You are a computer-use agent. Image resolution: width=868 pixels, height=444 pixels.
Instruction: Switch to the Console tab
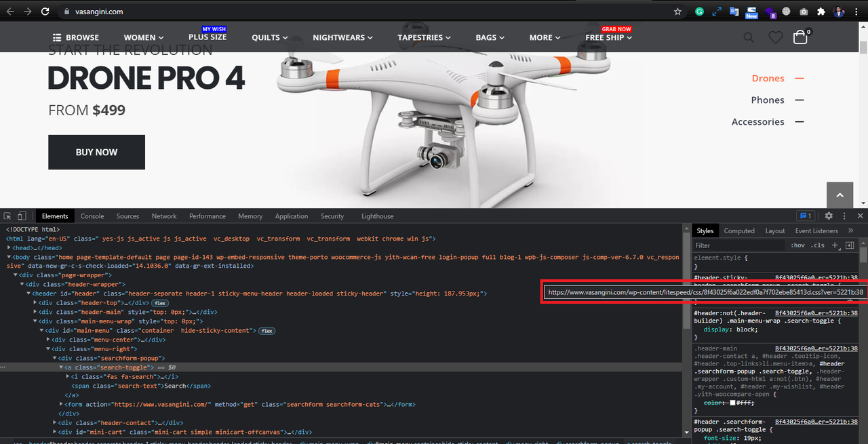pyautogui.click(x=92, y=216)
